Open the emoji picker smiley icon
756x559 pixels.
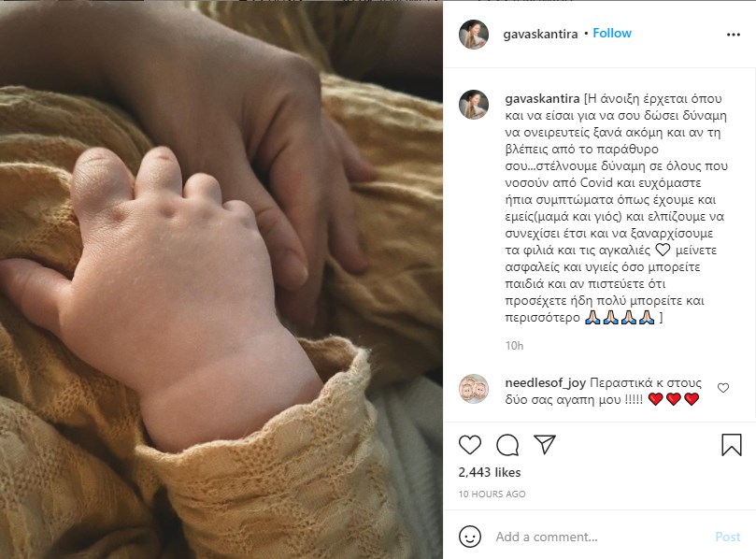coord(470,537)
